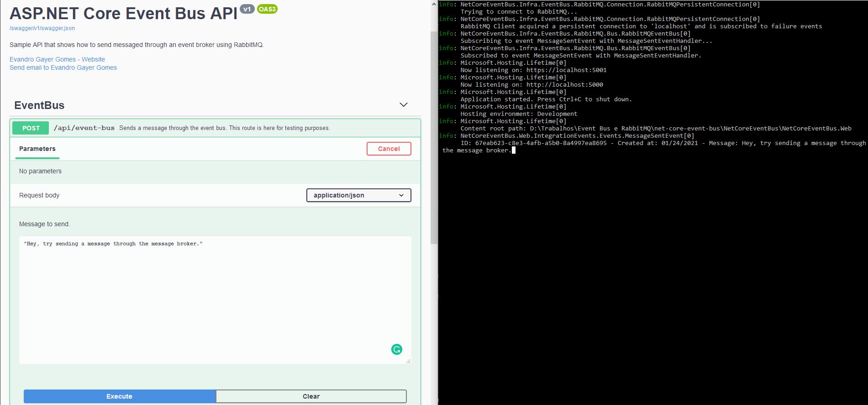Image resolution: width=868 pixels, height=405 pixels.
Task: Click the /api/event-bus route path
Action: [x=84, y=128]
